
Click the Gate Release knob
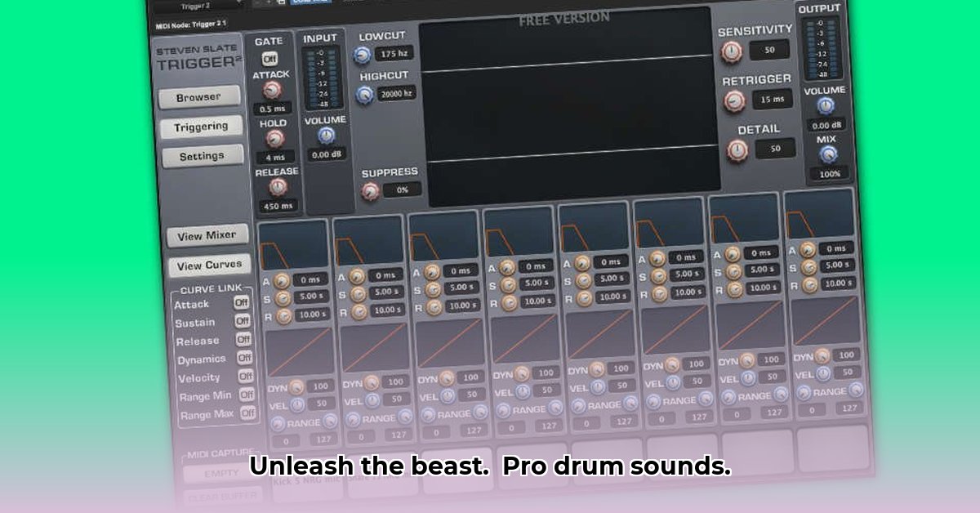[x=278, y=187]
